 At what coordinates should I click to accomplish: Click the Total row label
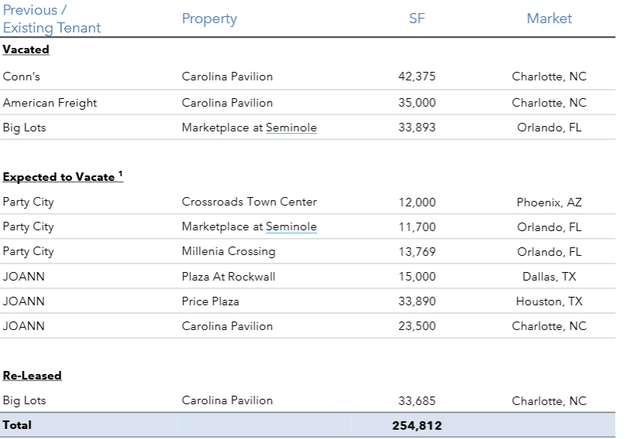coord(17,425)
